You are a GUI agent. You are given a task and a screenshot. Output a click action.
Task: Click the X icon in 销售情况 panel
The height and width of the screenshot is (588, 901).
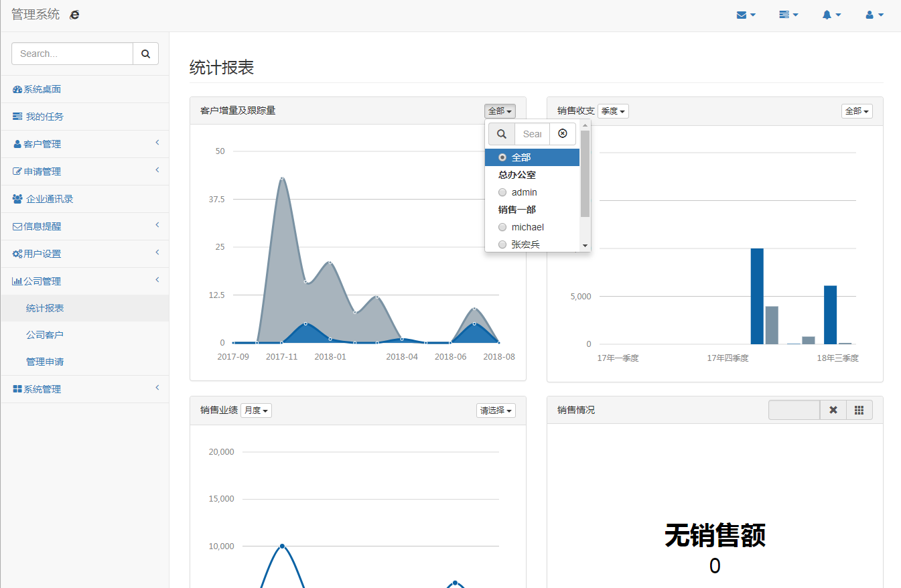click(833, 410)
